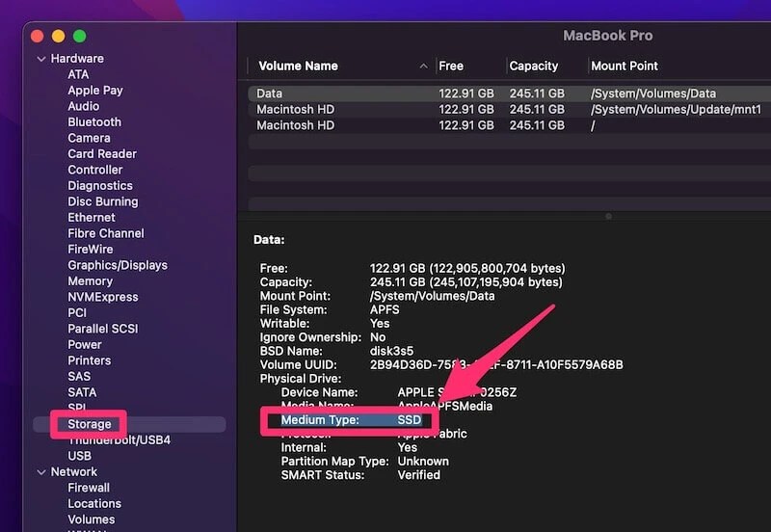This screenshot has width=771, height=532.
Task: Sort by the Capacity column header
Action: [x=534, y=66]
